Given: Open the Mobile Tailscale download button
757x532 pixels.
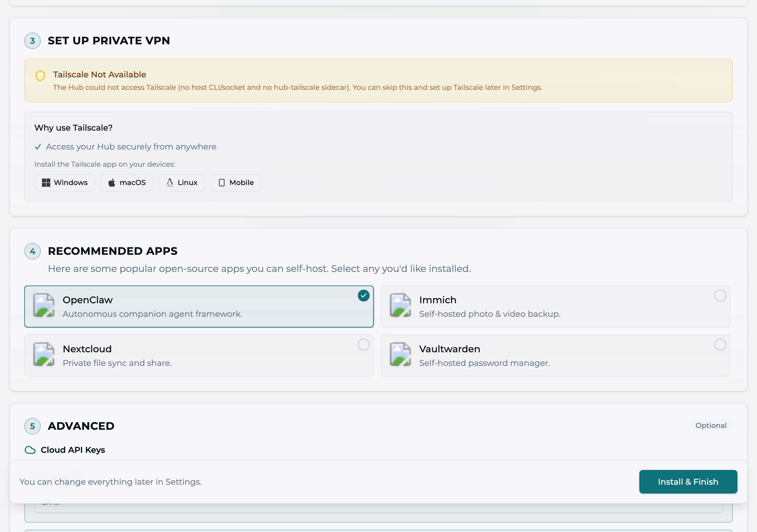Looking at the screenshot, I should (236, 183).
